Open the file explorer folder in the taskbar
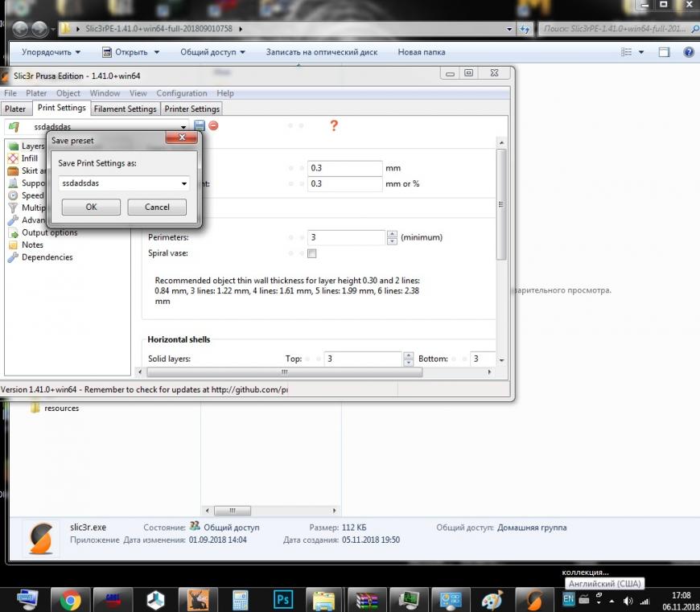 click(324, 599)
